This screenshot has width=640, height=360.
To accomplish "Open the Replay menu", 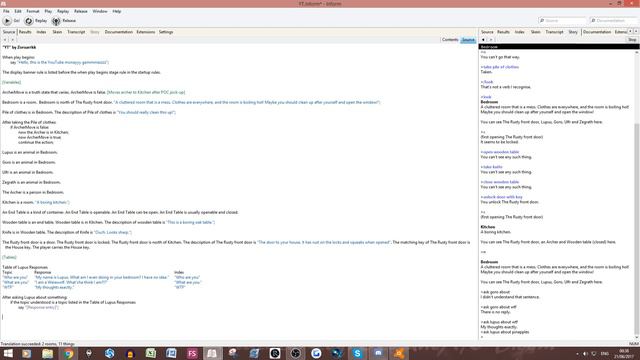I will pos(63,11).
